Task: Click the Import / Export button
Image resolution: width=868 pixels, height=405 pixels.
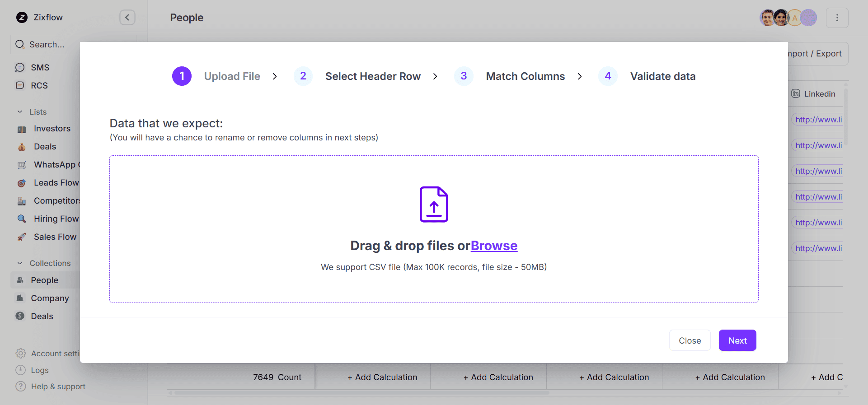Action: [818, 54]
